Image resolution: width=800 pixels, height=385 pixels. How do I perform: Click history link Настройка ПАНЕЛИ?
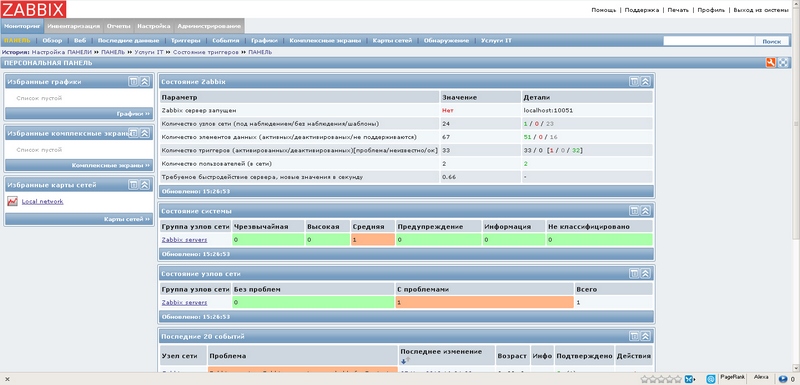point(62,52)
